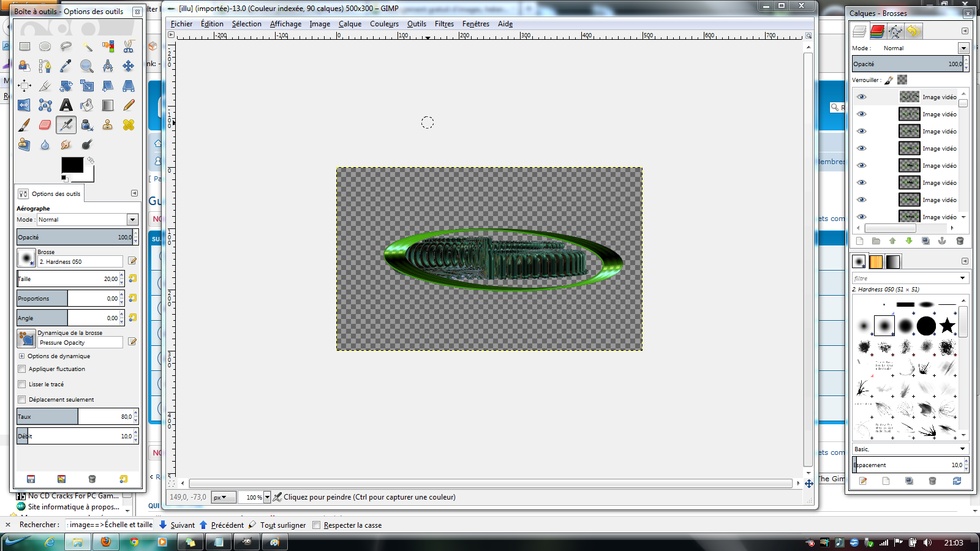Viewport: 980px width, 551px height.
Task: Toggle lock pixels brush icon beside Verrouiller
Action: click(x=889, y=80)
